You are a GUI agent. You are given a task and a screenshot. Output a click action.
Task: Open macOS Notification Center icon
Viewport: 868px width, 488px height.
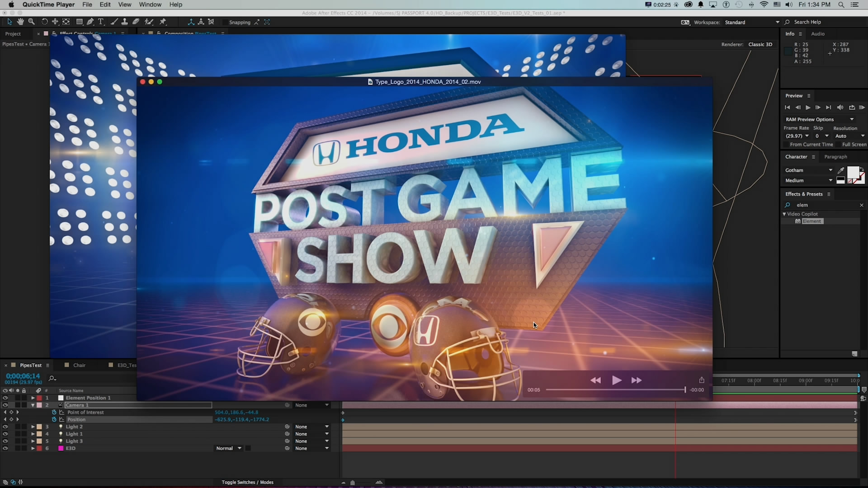click(854, 5)
